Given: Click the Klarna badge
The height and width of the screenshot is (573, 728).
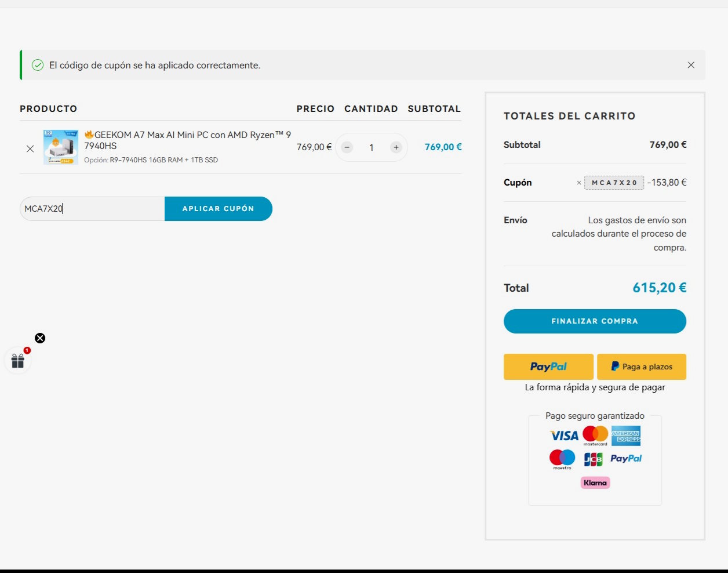Looking at the screenshot, I should [x=595, y=483].
